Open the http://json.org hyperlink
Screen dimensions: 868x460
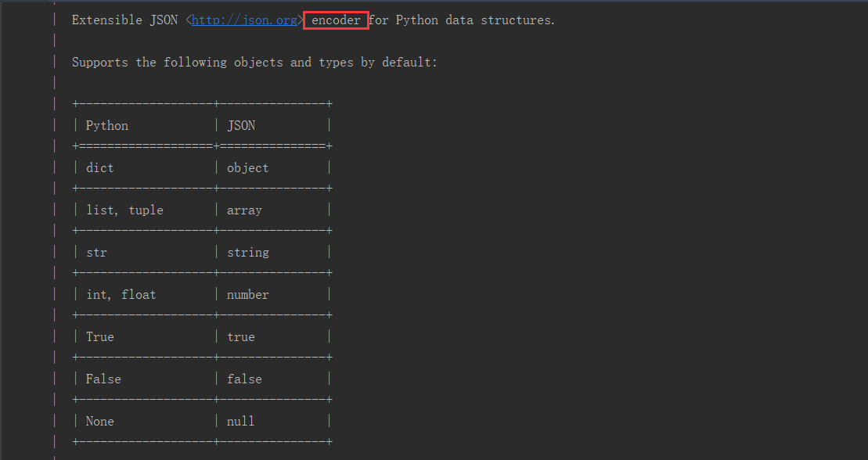pos(244,20)
